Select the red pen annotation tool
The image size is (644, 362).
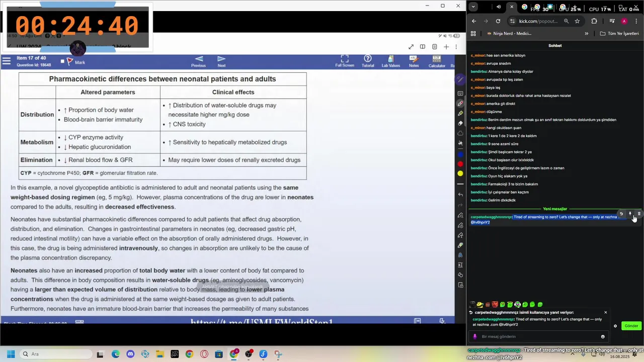coord(460,104)
